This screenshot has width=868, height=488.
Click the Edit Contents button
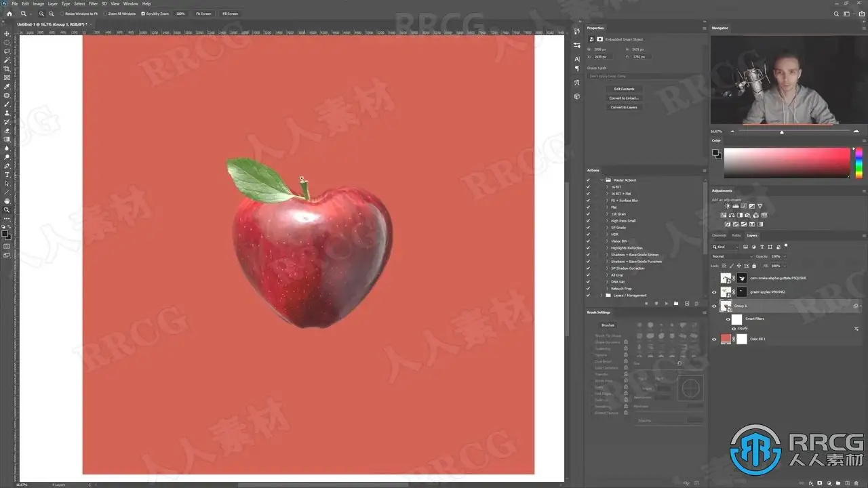624,89
